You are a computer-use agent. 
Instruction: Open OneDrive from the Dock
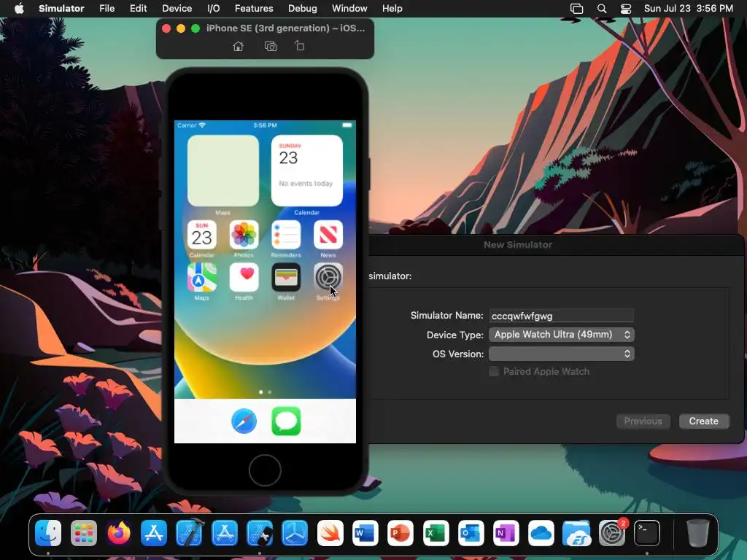tap(541, 533)
